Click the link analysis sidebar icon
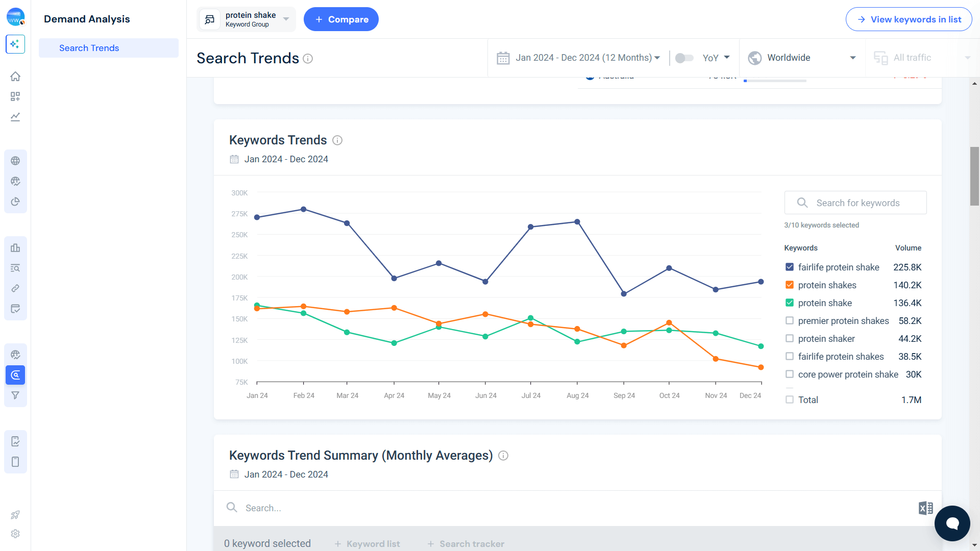The height and width of the screenshot is (551, 980). [15, 288]
